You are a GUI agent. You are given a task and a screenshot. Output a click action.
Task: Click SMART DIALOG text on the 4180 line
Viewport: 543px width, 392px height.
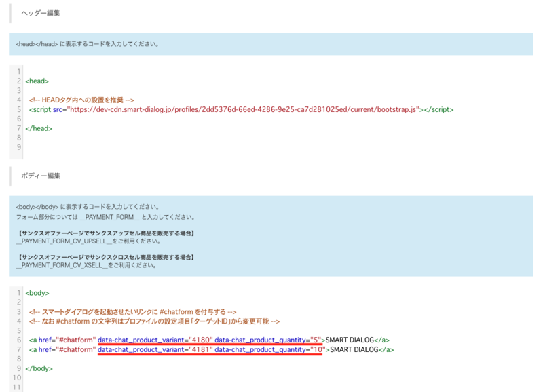coord(350,340)
